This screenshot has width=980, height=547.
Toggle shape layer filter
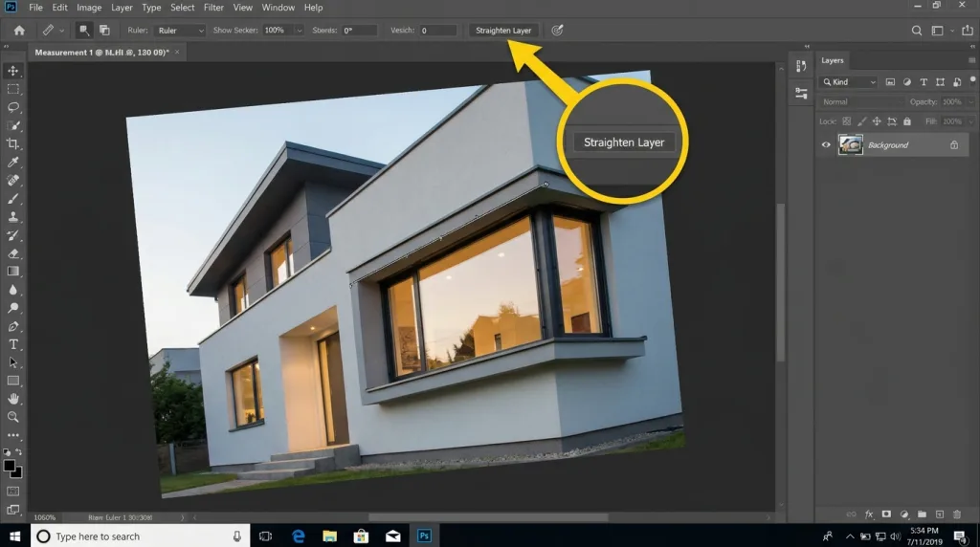point(940,82)
